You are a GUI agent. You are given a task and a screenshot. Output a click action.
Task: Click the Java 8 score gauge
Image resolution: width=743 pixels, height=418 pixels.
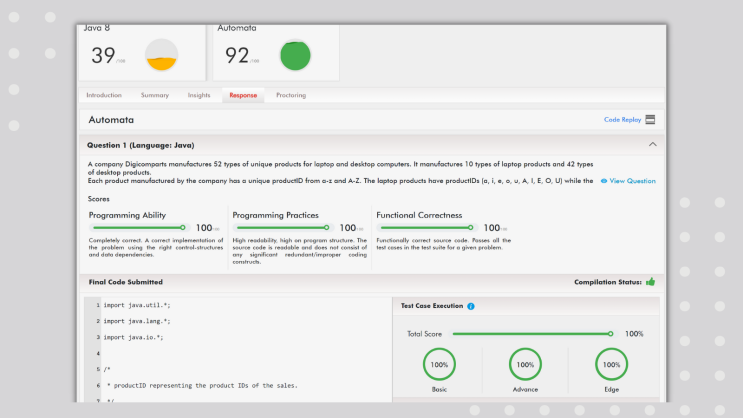coord(161,55)
